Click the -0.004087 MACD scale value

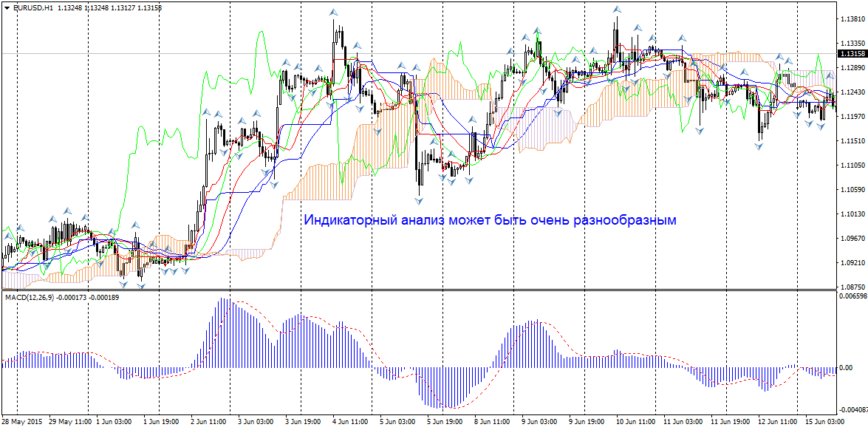[x=852, y=409]
